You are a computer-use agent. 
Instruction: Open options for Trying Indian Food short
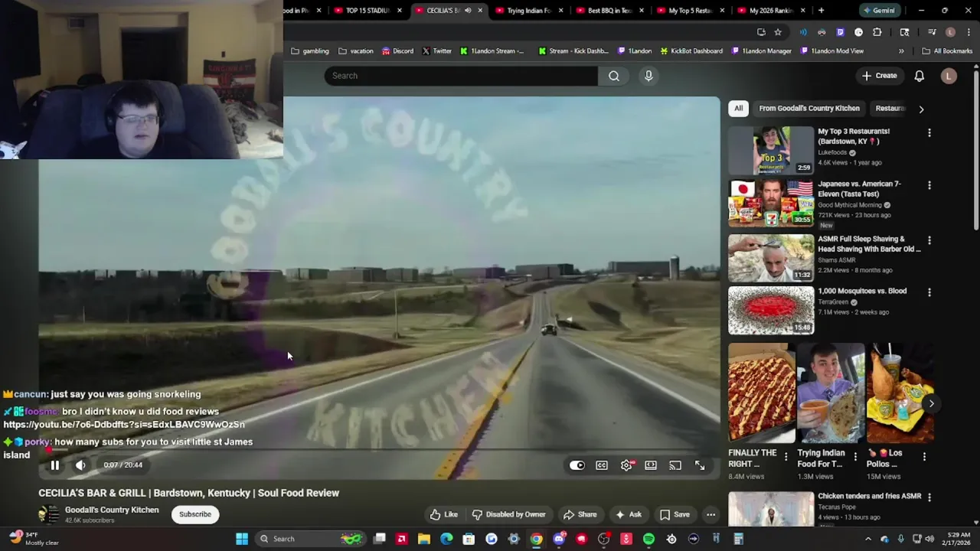tap(855, 457)
